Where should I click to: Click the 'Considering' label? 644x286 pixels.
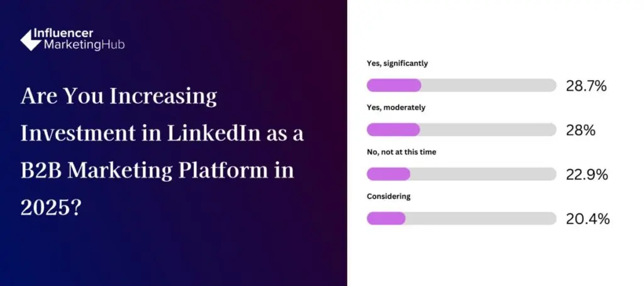tap(389, 196)
